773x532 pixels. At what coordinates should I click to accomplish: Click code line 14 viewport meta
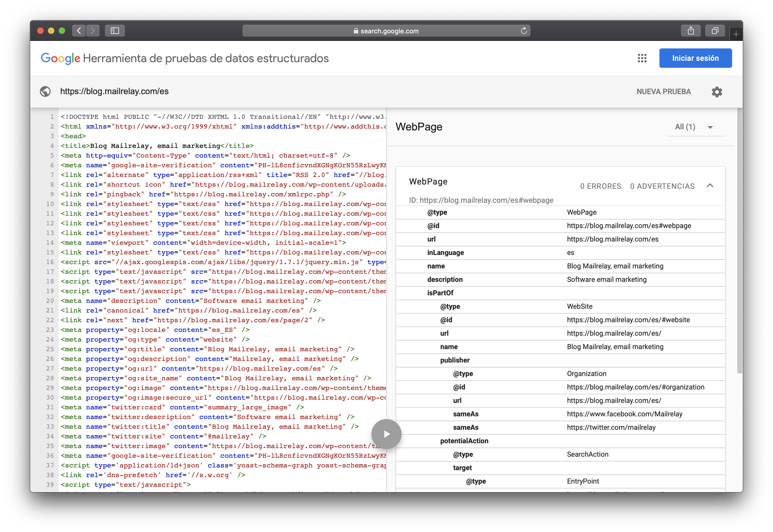pyautogui.click(x=203, y=243)
